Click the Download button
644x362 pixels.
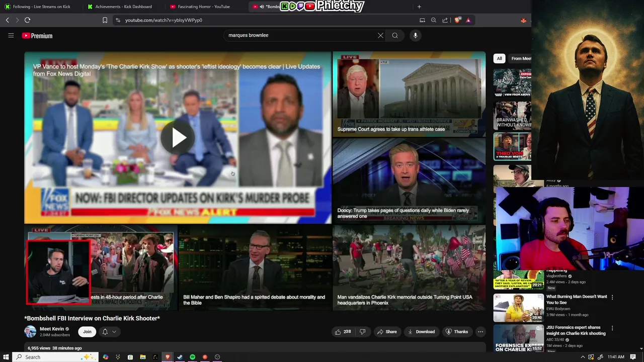pyautogui.click(x=421, y=332)
